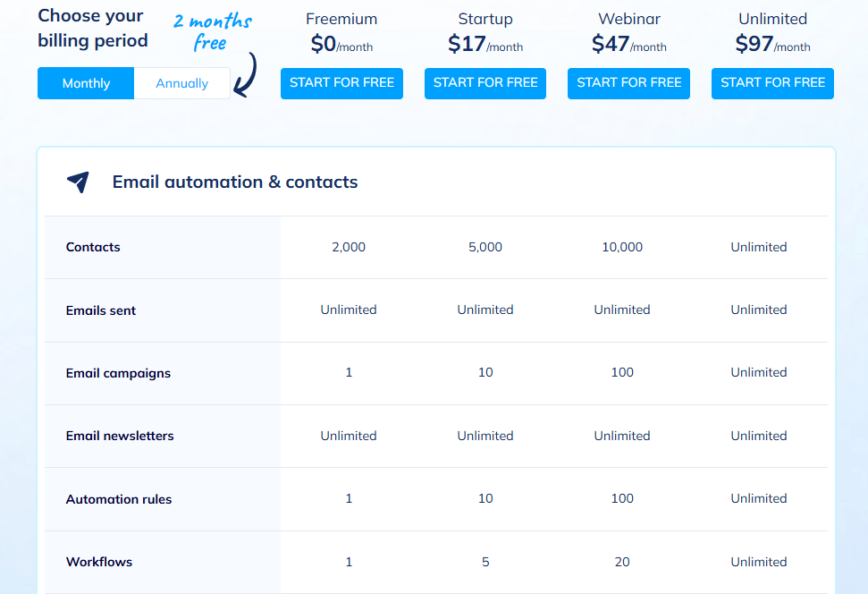Image resolution: width=868 pixels, height=594 pixels.
Task: Click the 2,000 contacts value
Action: click(x=349, y=247)
